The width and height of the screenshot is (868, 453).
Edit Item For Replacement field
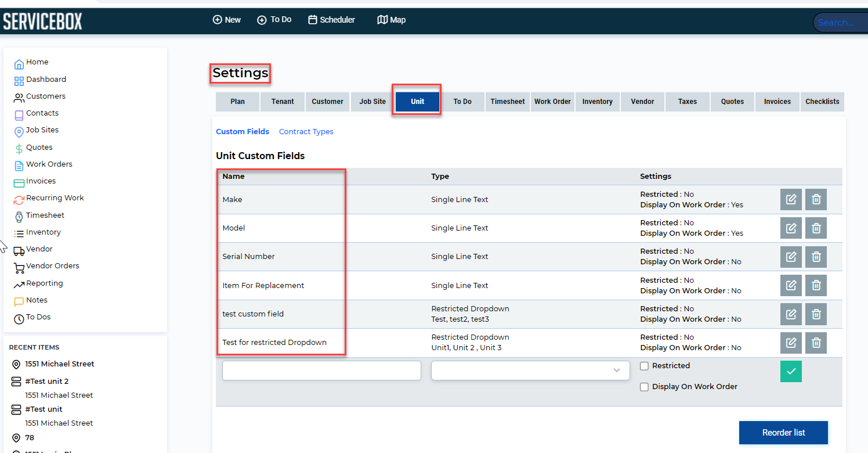pyautogui.click(x=791, y=285)
